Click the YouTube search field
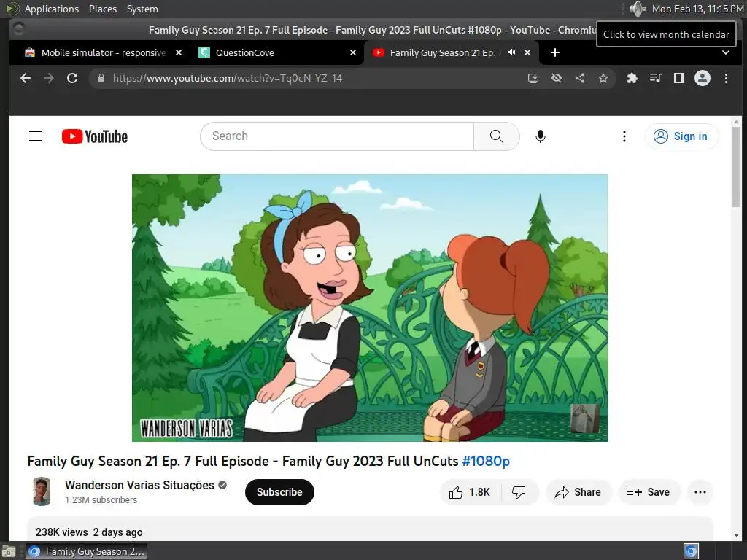The image size is (747, 560). click(337, 136)
